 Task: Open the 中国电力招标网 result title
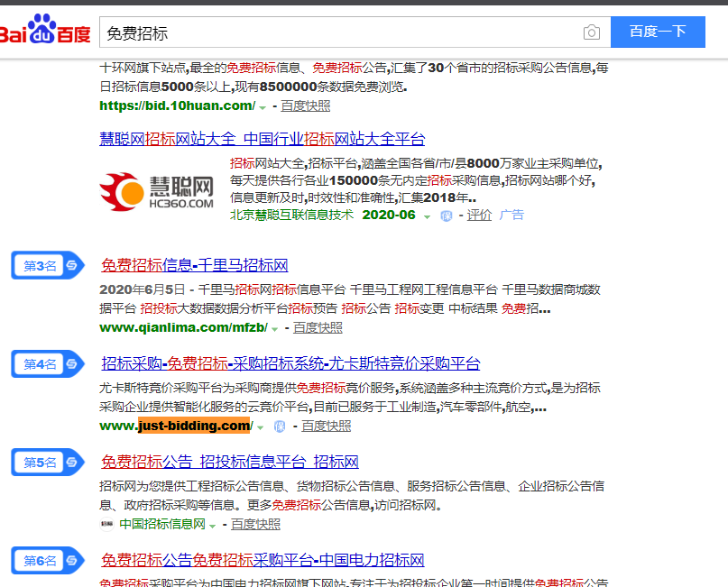pos(263,560)
